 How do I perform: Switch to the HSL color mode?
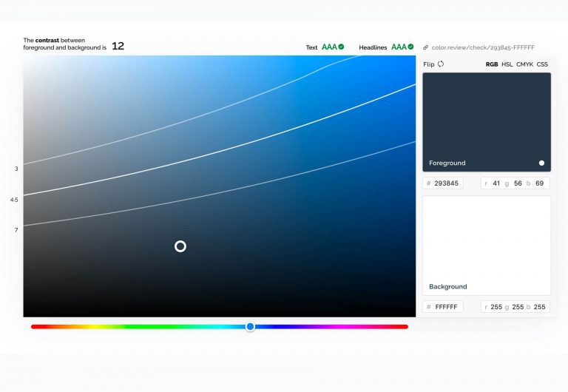pyautogui.click(x=507, y=64)
